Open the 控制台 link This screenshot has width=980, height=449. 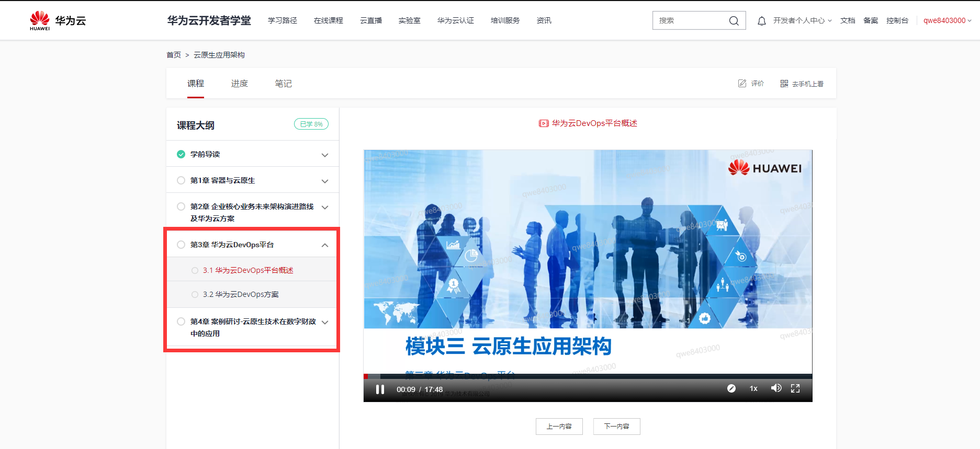click(x=897, y=21)
